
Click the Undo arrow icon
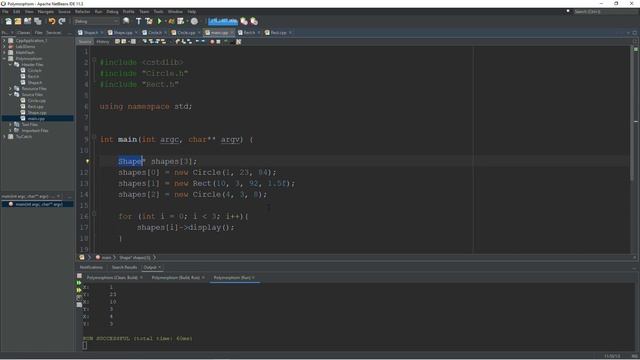(52, 21)
